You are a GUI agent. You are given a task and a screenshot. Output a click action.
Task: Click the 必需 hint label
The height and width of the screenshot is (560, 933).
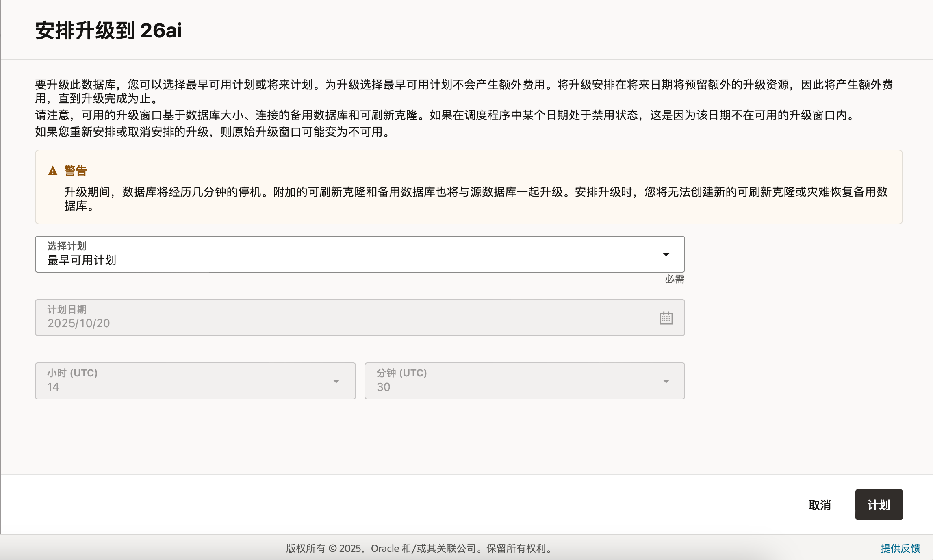click(x=675, y=279)
